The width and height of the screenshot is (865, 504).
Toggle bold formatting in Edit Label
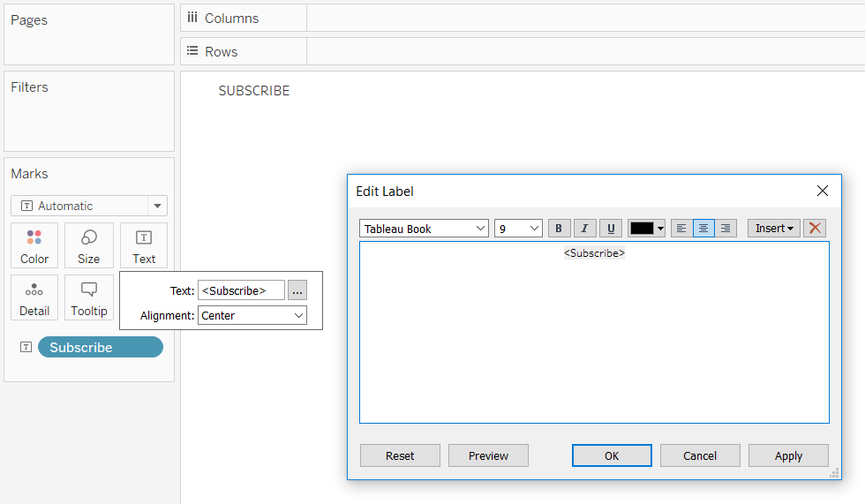click(x=559, y=229)
